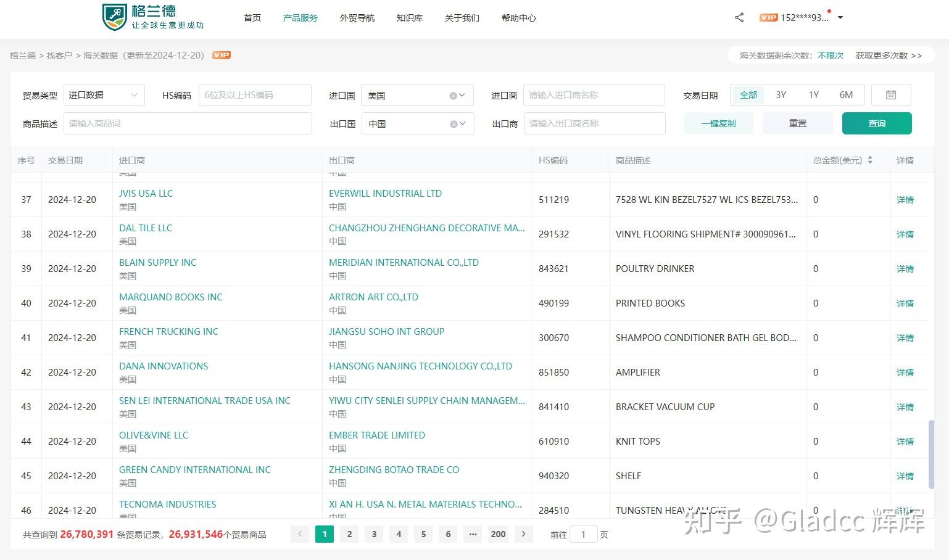Click 找客户 breadcrumb link

click(x=59, y=56)
